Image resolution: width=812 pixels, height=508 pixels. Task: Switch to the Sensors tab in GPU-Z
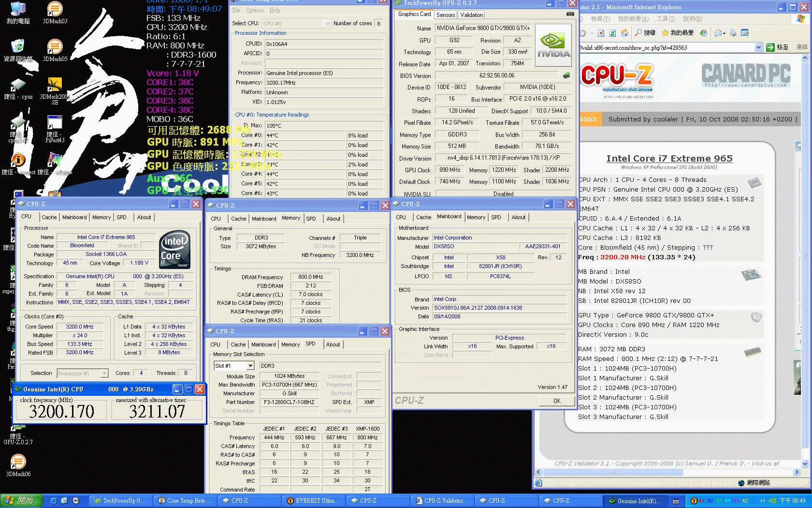(445, 15)
